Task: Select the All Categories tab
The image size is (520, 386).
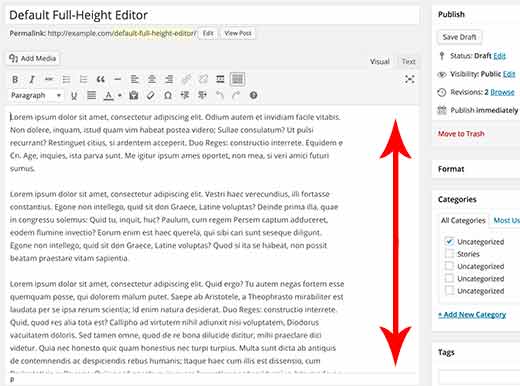Action: click(x=463, y=221)
